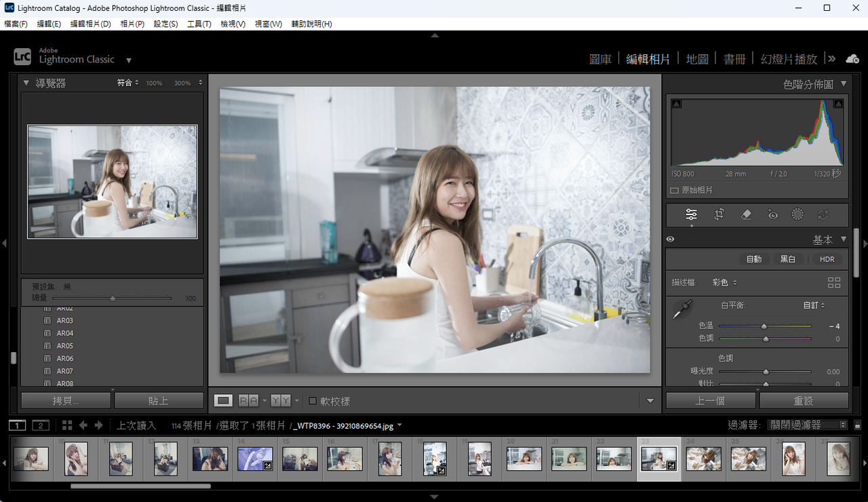Image resolution: width=868 pixels, height=502 pixels.
Task: Open the Masking tool icon
Action: click(x=797, y=214)
